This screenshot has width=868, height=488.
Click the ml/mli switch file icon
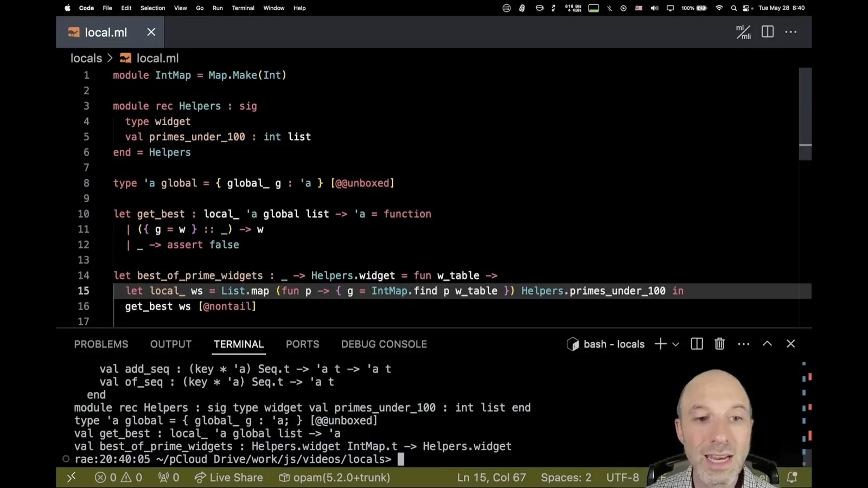[743, 32]
